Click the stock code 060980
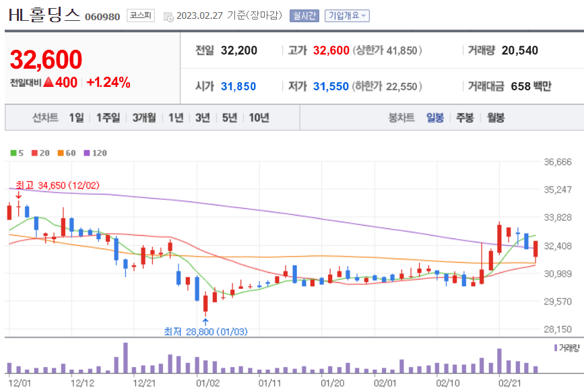This screenshot has width=584, height=392. point(102,17)
